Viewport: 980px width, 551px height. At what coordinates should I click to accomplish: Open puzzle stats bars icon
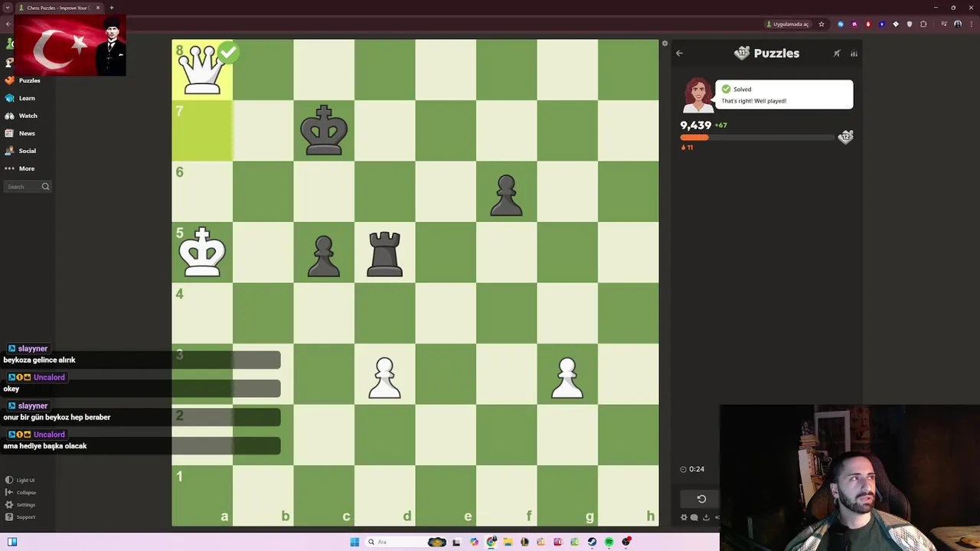coord(854,54)
